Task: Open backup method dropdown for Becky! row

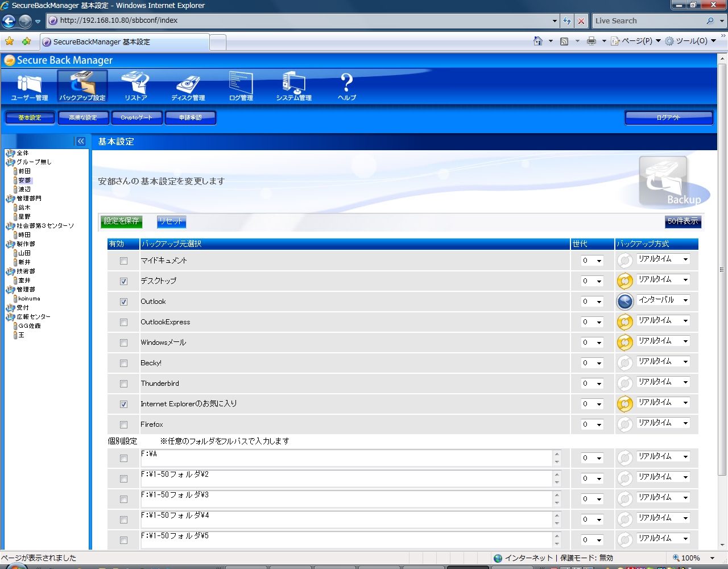Action: [x=663, y=361]
